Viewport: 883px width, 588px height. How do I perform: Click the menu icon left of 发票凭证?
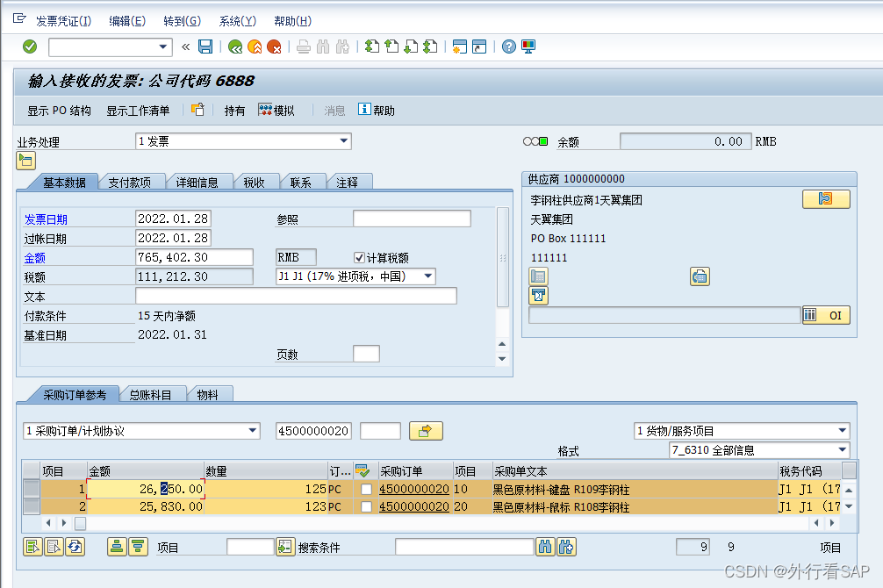19,19
